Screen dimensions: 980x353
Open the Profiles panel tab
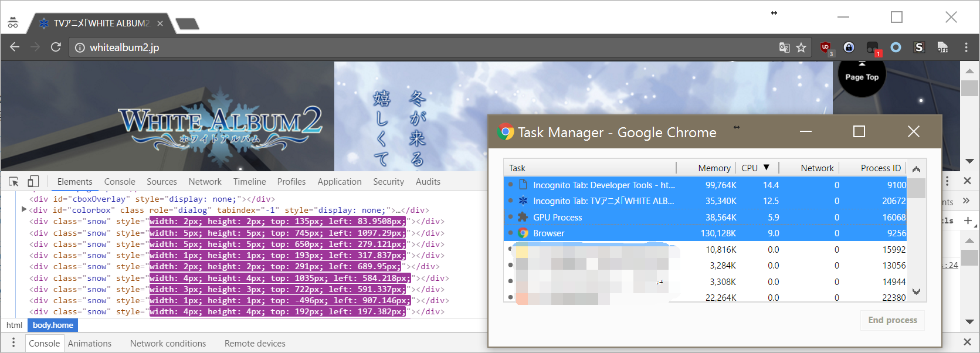coord(291,182)
